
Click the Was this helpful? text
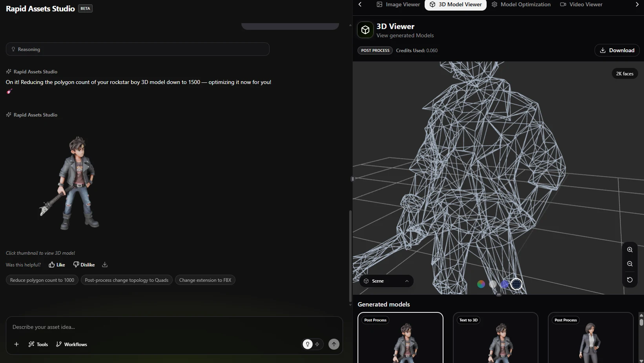coord(24,265)
